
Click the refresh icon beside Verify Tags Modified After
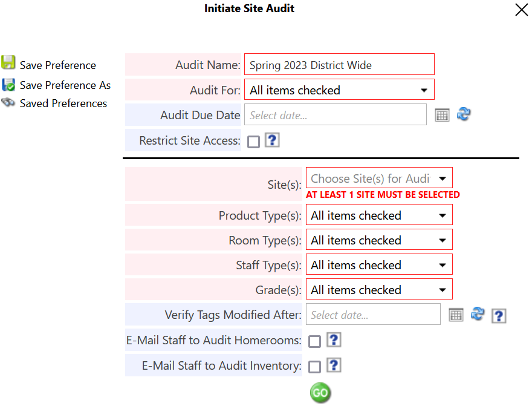[x=478, y=315]
